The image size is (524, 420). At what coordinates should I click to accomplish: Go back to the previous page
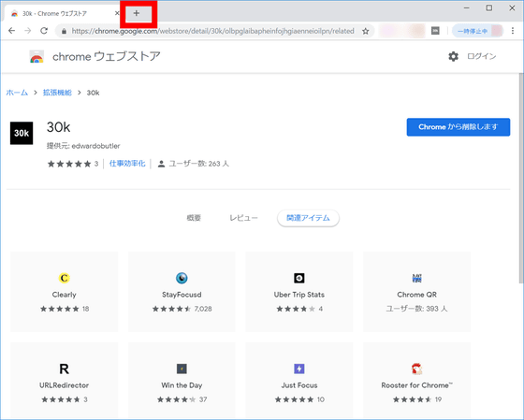pyautogui.click(x=11, y=31)
